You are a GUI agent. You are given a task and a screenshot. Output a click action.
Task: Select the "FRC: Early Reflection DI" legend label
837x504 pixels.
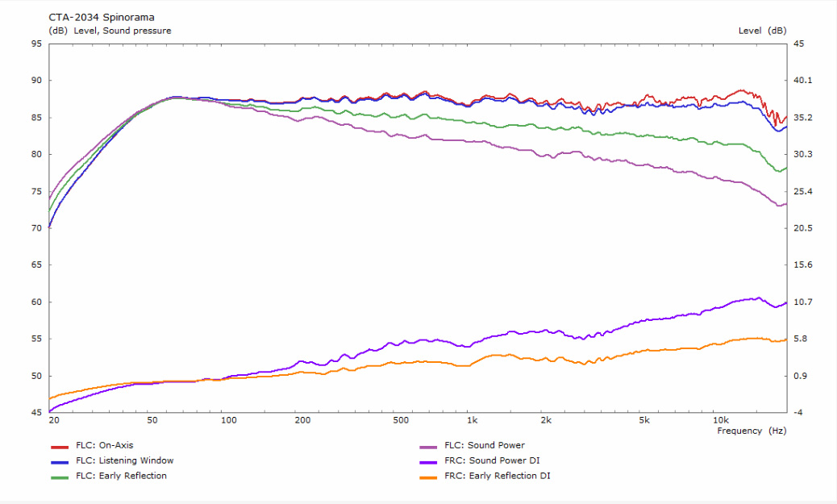pyautogui.click(x=498, y=476)
